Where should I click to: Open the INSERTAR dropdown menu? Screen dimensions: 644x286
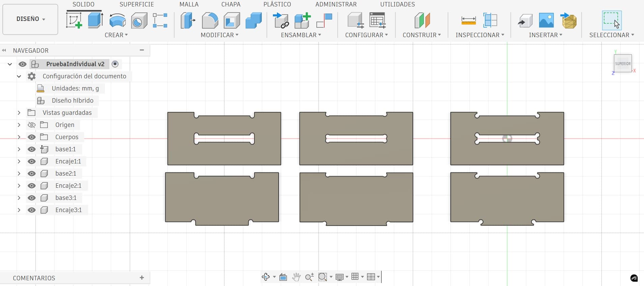545,35
